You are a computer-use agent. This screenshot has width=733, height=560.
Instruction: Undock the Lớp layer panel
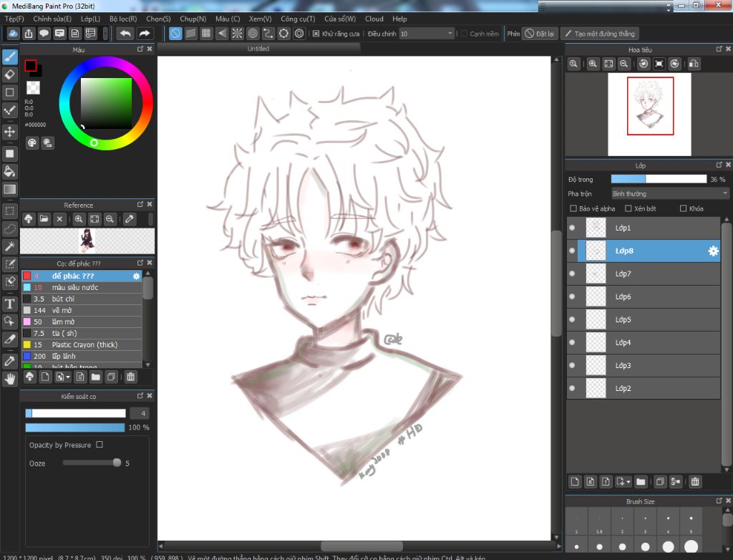[x=719, y=165]
